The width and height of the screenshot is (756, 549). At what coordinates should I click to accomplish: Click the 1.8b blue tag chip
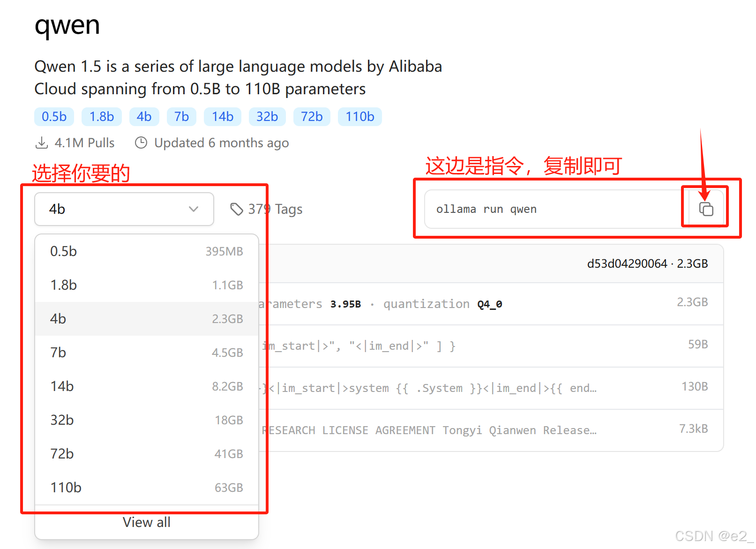click(x=102, y=117)
